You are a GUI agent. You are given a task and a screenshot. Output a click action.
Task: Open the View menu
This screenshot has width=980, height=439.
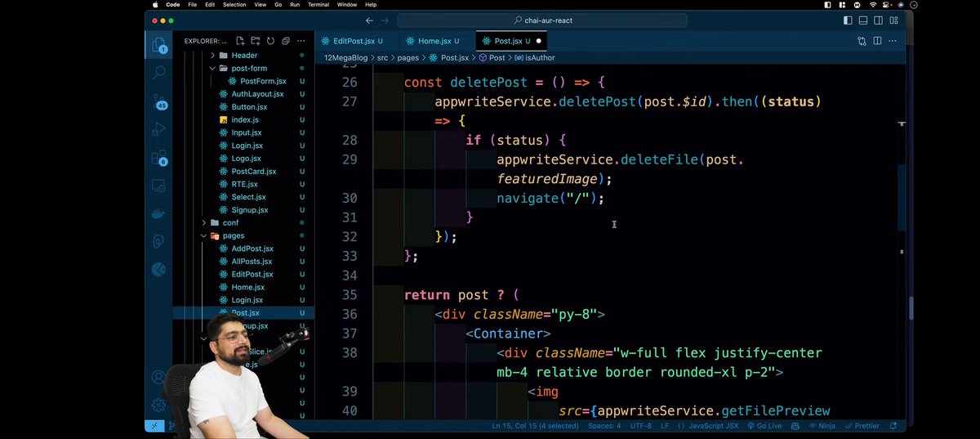(x=261, y=4)
